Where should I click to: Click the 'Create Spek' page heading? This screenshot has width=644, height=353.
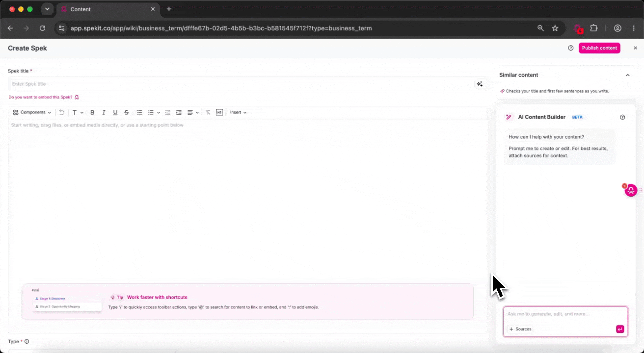27,48
